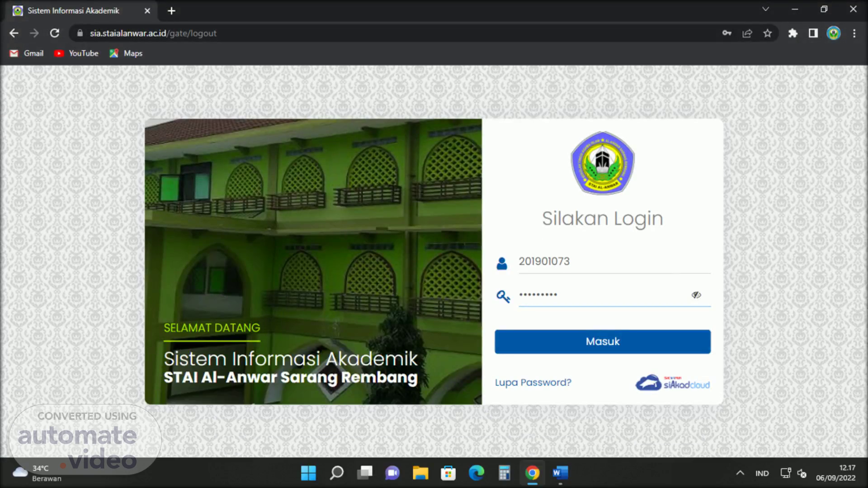Click the user silhouette icon
The height and width of the screenshot is (488, 868).
[x=502, y=263]
